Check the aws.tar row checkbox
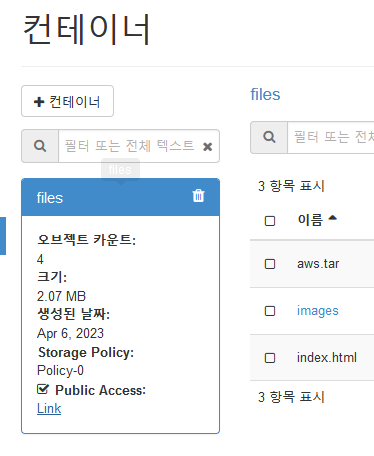374x456 pixels. [270, 264]
